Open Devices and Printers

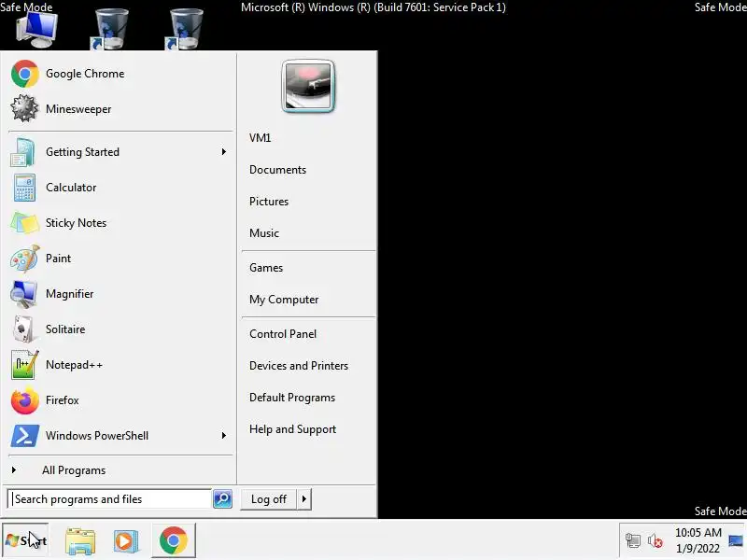pyautogui.click(x=299, y=366)
